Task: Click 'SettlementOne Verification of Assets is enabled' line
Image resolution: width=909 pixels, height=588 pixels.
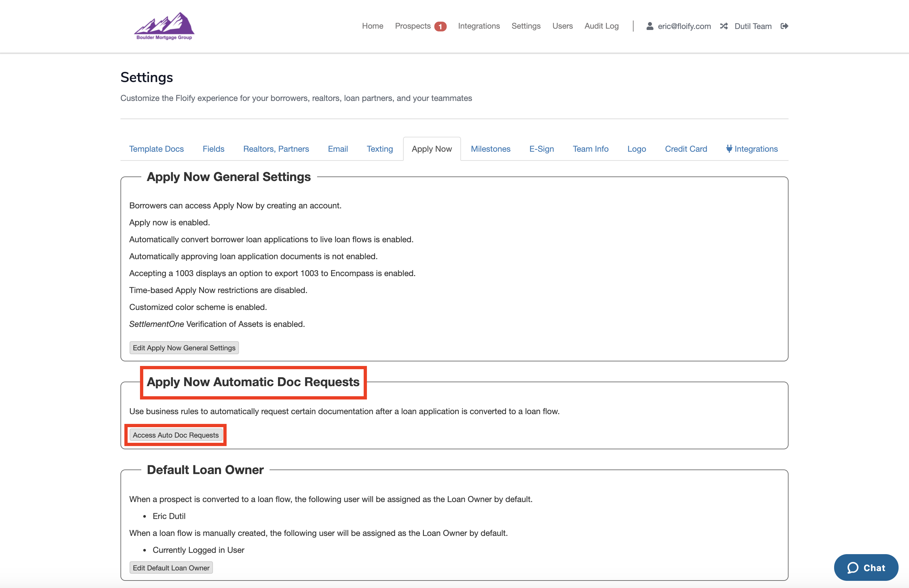Action: pos(217,324)
